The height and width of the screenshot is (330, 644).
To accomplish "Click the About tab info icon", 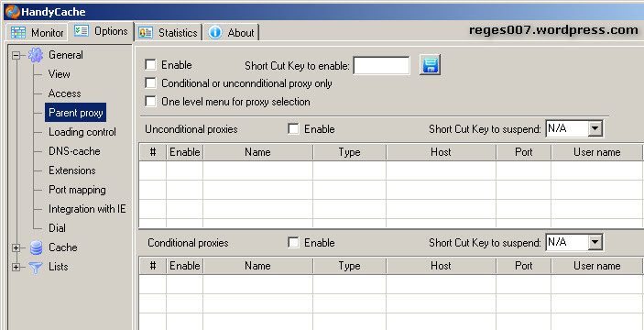I will [x=215, y=32].
